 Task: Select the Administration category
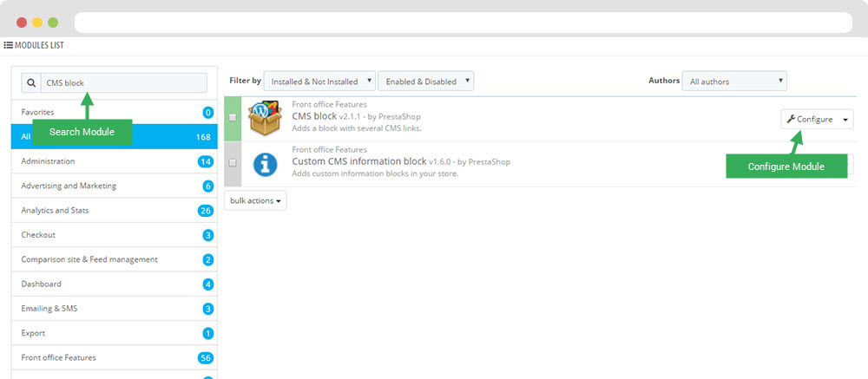(x=48, y=161)
